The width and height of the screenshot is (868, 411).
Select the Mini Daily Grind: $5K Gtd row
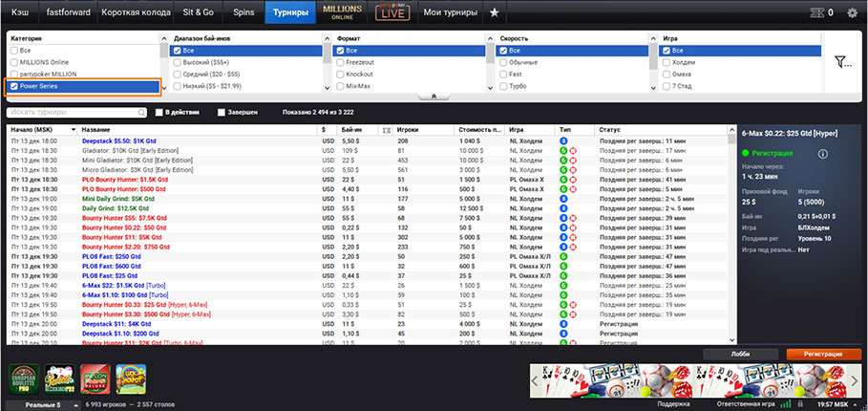(x=369, y=199)
